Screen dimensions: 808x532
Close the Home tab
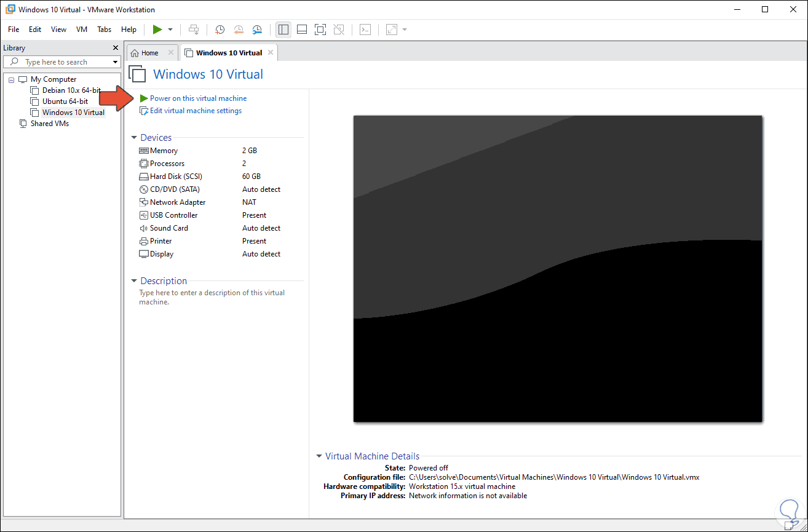click(171, 53)
